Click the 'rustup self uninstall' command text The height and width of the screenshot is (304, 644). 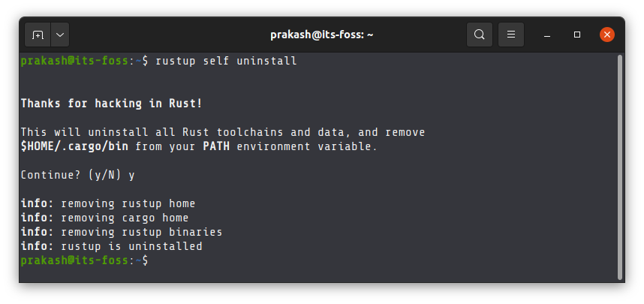coord(226,62)
